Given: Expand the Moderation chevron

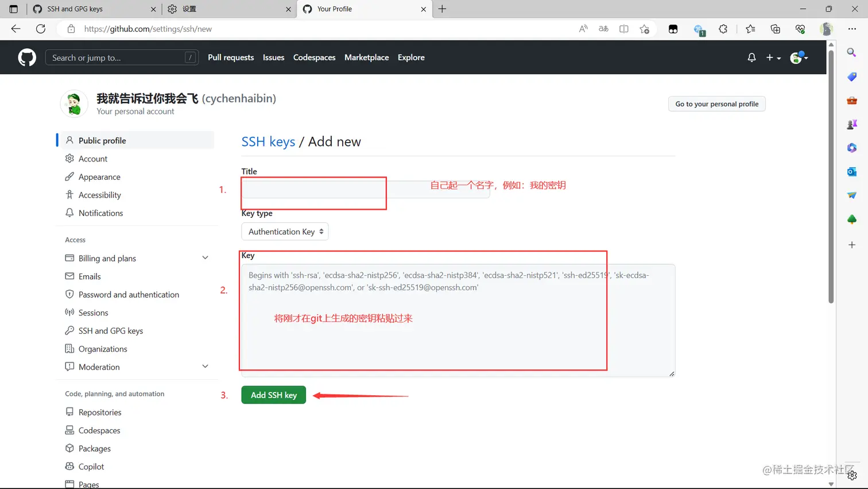Looking at the screenshot, I should tap(205, 367).
